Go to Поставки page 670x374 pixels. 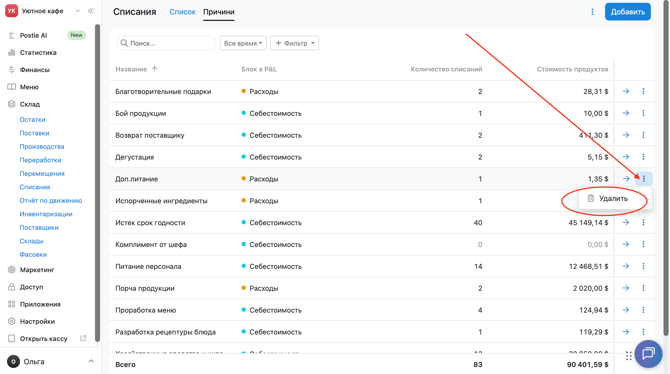click(34, 133)
